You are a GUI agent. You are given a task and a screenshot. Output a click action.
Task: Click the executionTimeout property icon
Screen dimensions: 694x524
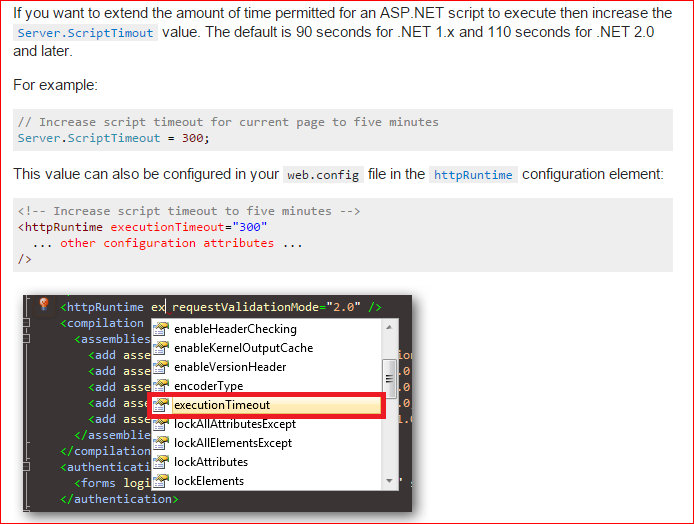(x=161, y=405)
